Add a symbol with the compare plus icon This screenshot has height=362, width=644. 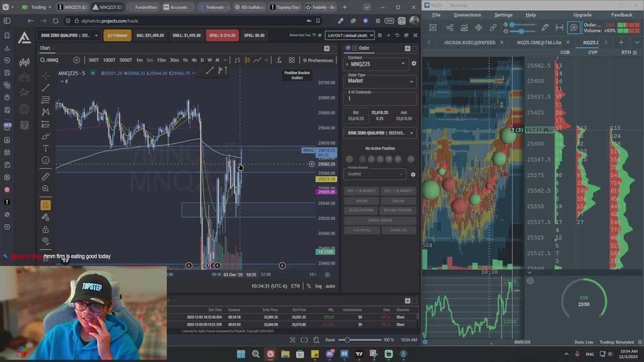76,60
